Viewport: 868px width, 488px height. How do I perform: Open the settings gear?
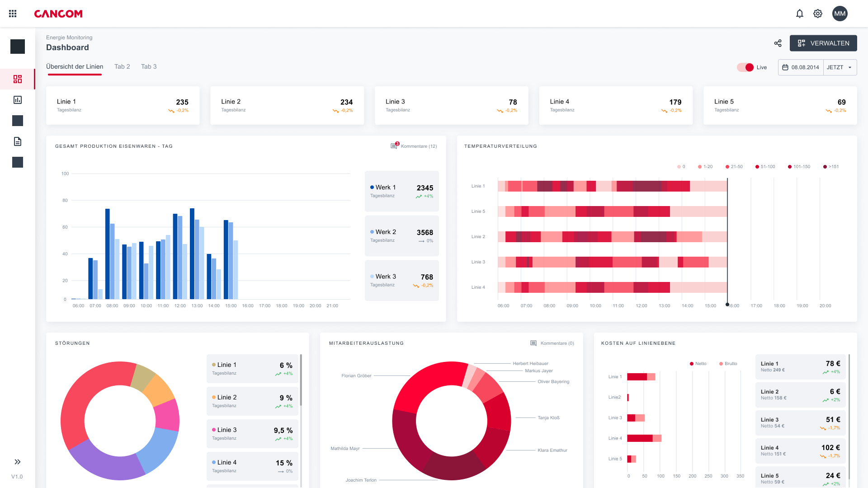(x=818, y=14)
